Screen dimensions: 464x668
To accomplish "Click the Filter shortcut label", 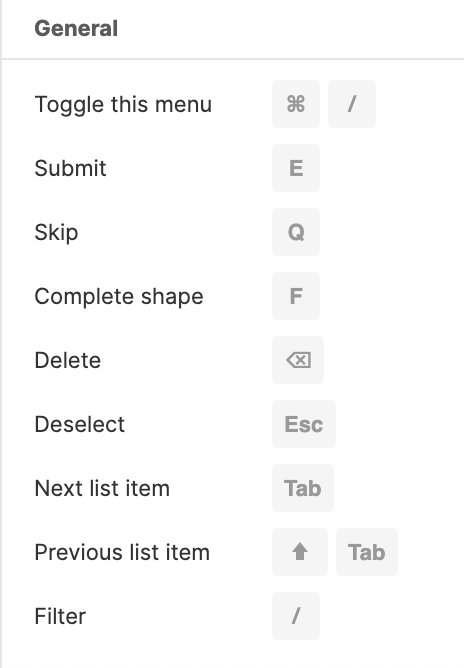I will [60, 616].
